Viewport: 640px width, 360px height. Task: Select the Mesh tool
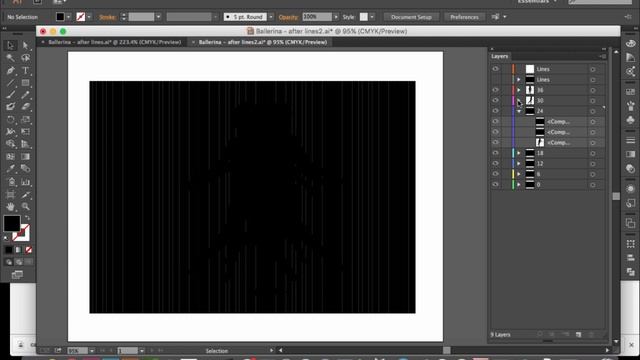tap(11, 157)
